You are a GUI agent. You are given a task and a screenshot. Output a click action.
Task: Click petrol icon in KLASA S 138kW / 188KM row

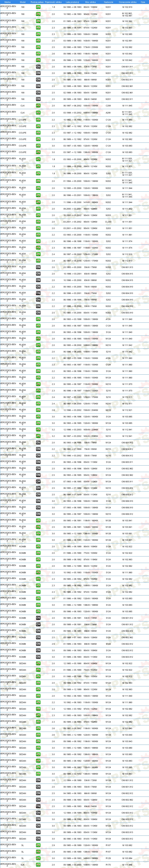pyautogui.click(x=38, y=533)
